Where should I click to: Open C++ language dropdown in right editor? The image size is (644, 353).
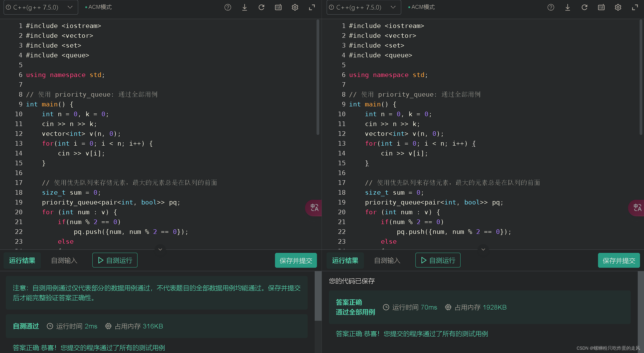point(364,7)
